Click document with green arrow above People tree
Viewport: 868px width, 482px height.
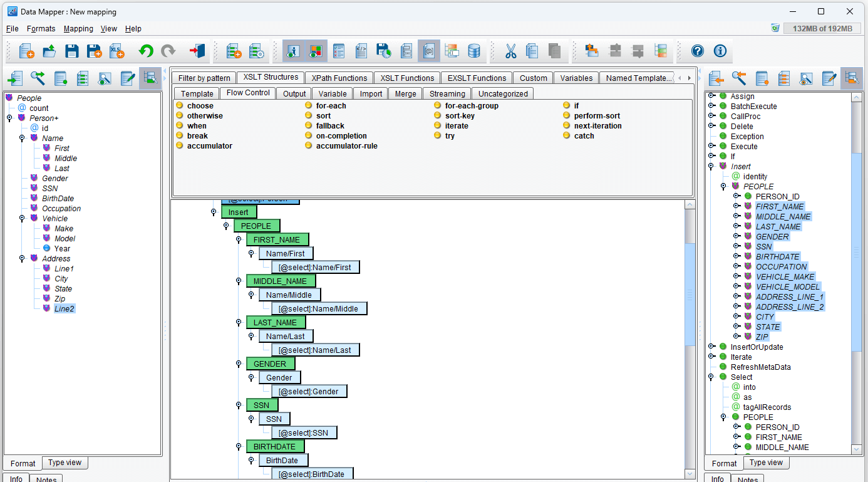click(x=15, y=78)
